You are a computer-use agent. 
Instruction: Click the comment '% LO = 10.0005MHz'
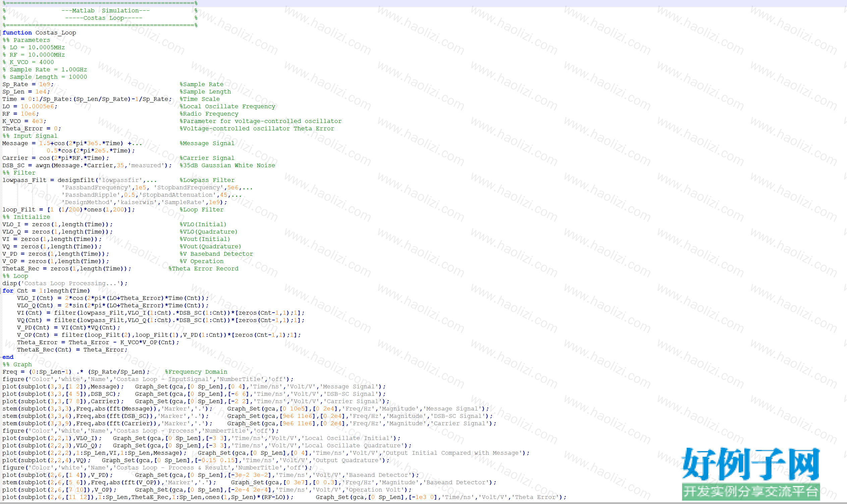click(34, 48)
